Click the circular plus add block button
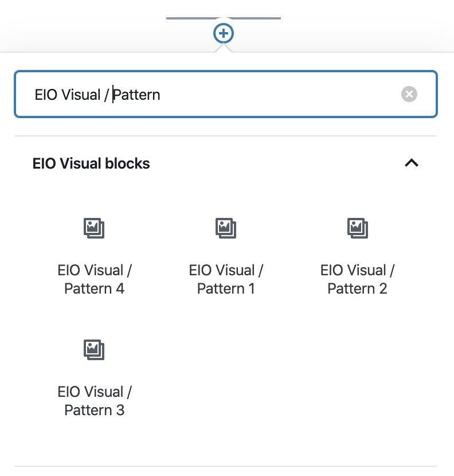 click(x=224, y=33)
